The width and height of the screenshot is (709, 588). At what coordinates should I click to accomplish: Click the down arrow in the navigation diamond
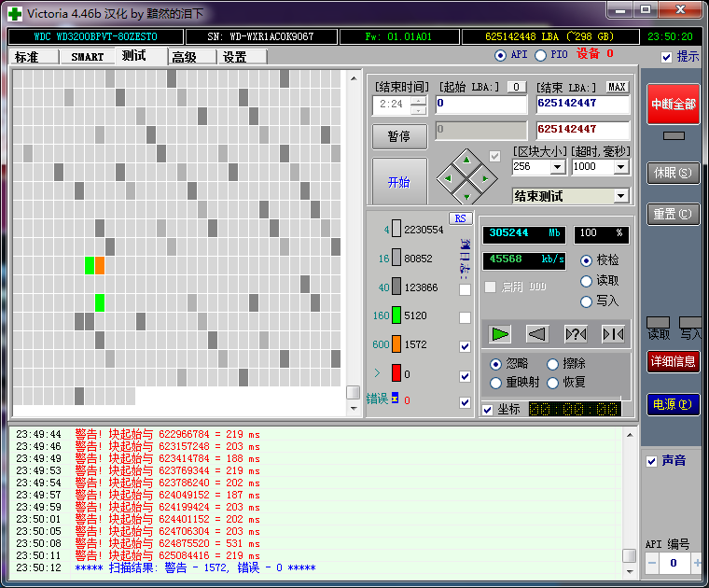pos(466,197)
